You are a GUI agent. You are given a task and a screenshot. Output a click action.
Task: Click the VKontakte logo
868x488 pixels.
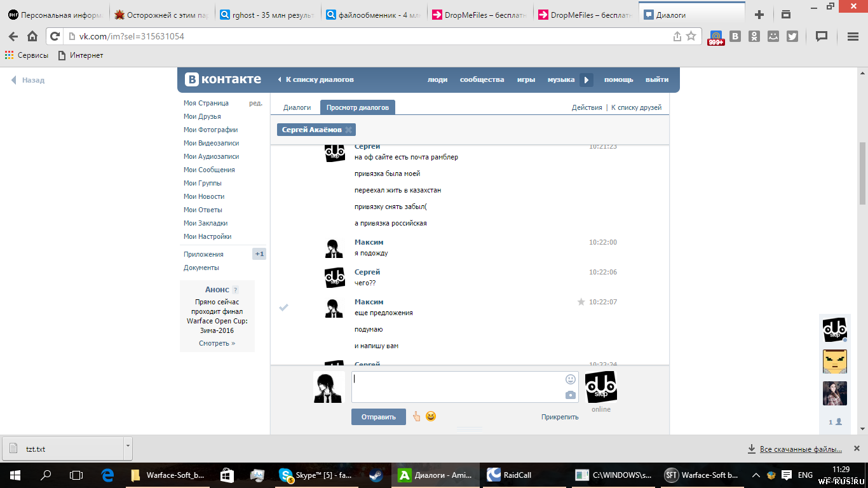pos(223,79)
